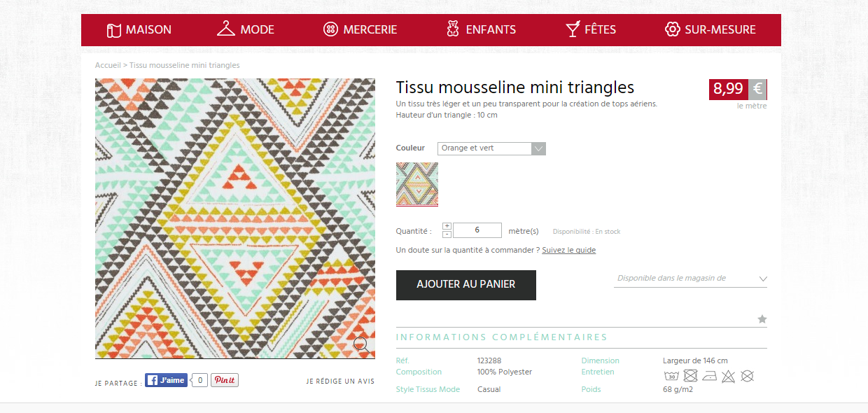Viewport: 868px width, 413px height.
Task: Click the gear icon beside SUR-MESURE
Action: (x=672, y=29)
